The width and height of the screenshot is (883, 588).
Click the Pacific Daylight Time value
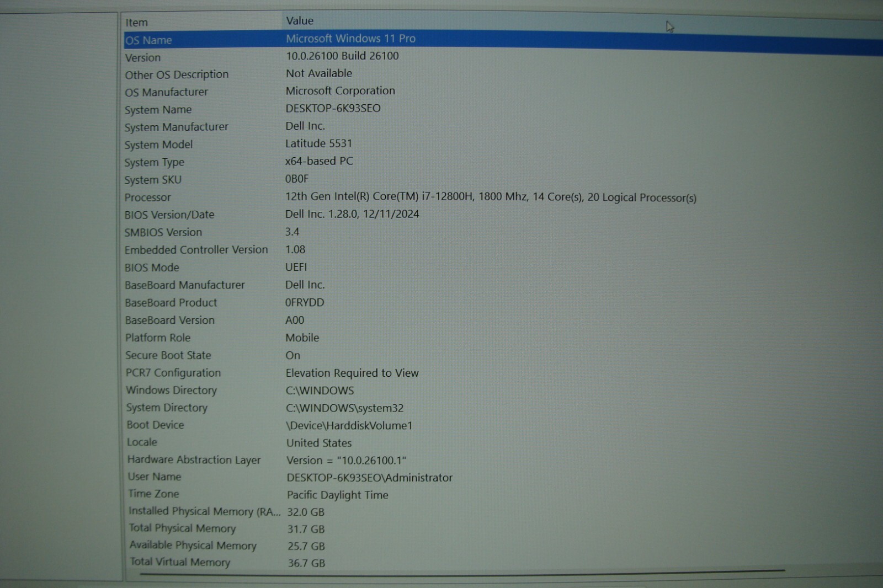[x=338, y=495]
